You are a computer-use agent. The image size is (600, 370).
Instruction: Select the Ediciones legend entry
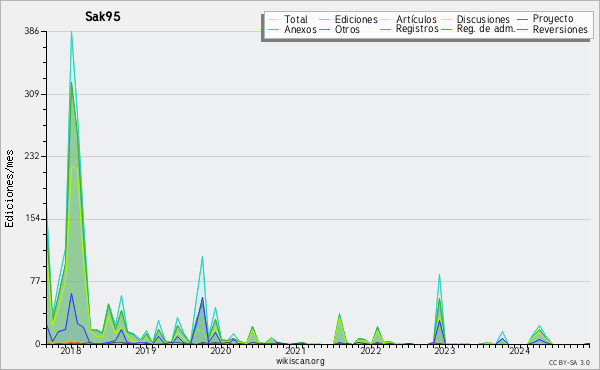point(356,19)
